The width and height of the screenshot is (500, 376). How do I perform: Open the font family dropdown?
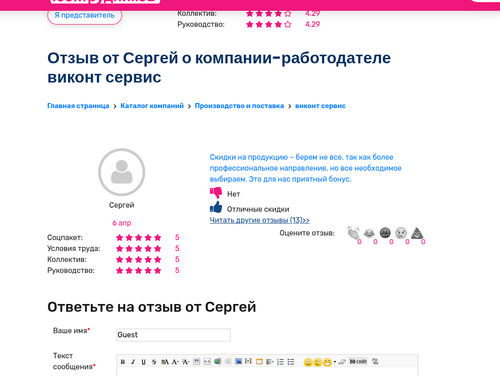pos(186,362)
